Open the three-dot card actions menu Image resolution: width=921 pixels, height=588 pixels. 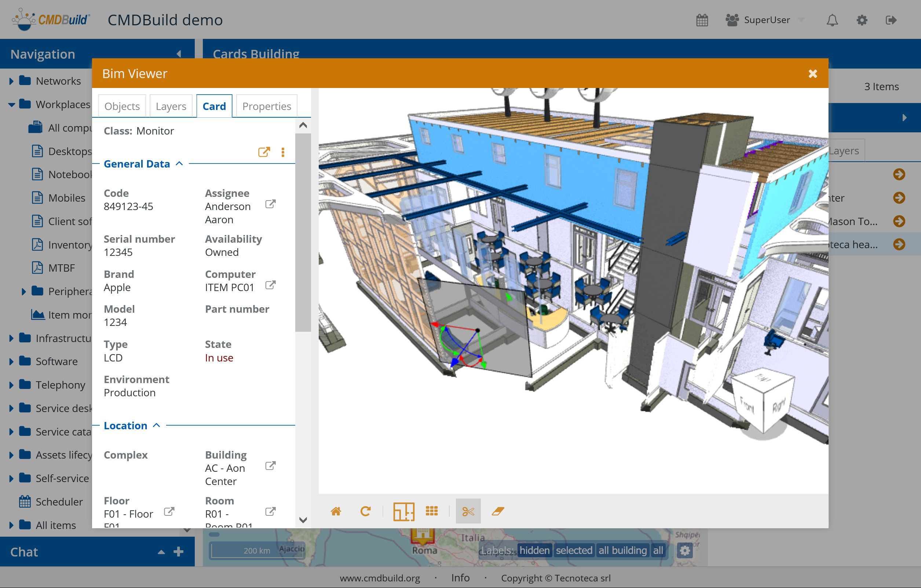pyautogui.click(x=283, y=152)
